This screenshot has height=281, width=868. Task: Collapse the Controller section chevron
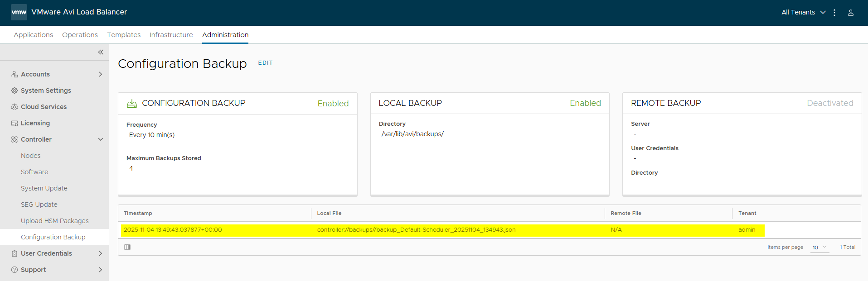pos(101,139)
